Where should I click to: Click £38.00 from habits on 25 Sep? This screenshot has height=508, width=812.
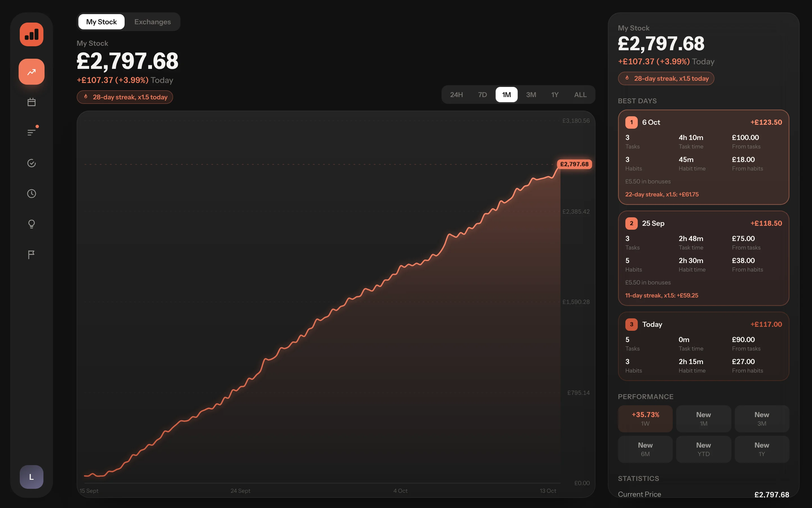743,261
